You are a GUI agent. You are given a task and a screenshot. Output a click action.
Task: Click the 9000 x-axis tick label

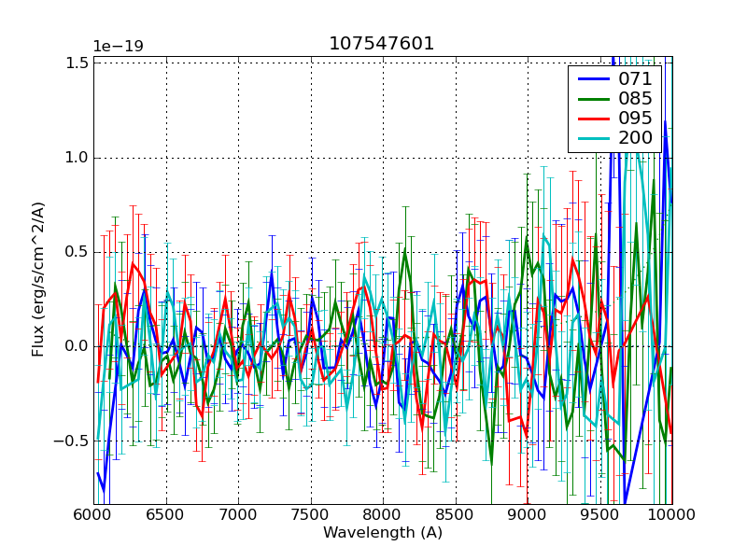click(528, 516)
